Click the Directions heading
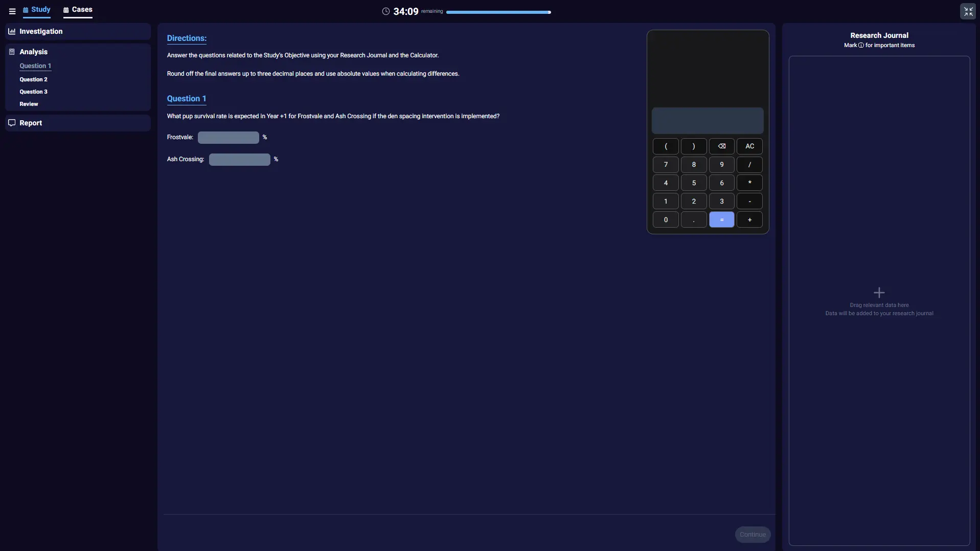980x551 pixels. coord(187,38)
